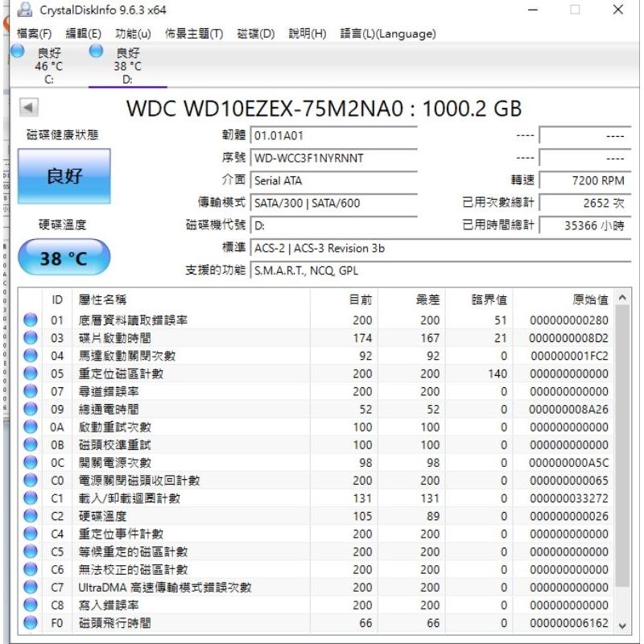This screenshot has height=644, width=644.
Task: Click the 最差 column header
Action: pyautogui.click(x=411, y=299)
